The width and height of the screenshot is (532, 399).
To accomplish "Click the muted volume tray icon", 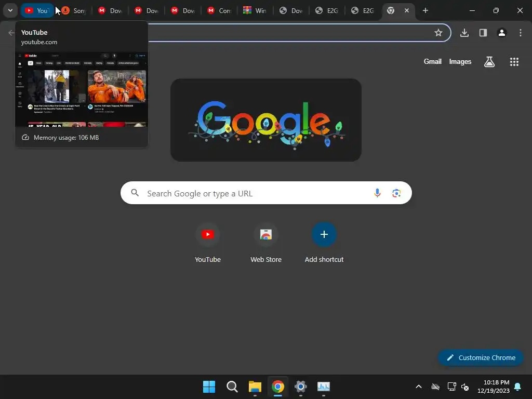I will [x=465, y=387].
